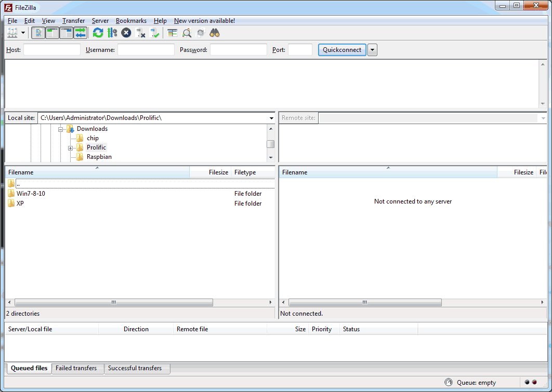Image resolution: width=552 pixels, height=392 pixels.
Task: Click Direction queue column header
Action: click(x=136, y=329)
